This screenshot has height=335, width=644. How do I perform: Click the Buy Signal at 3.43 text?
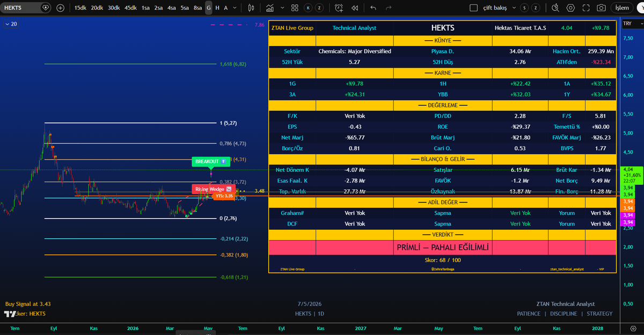pos(28,304)
